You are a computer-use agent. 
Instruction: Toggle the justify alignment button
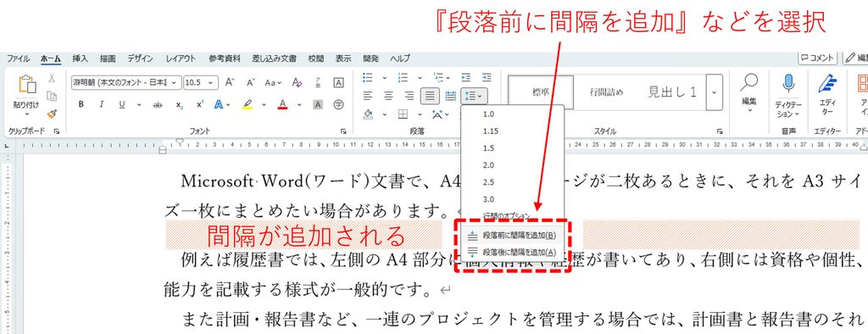coord(430,96)
